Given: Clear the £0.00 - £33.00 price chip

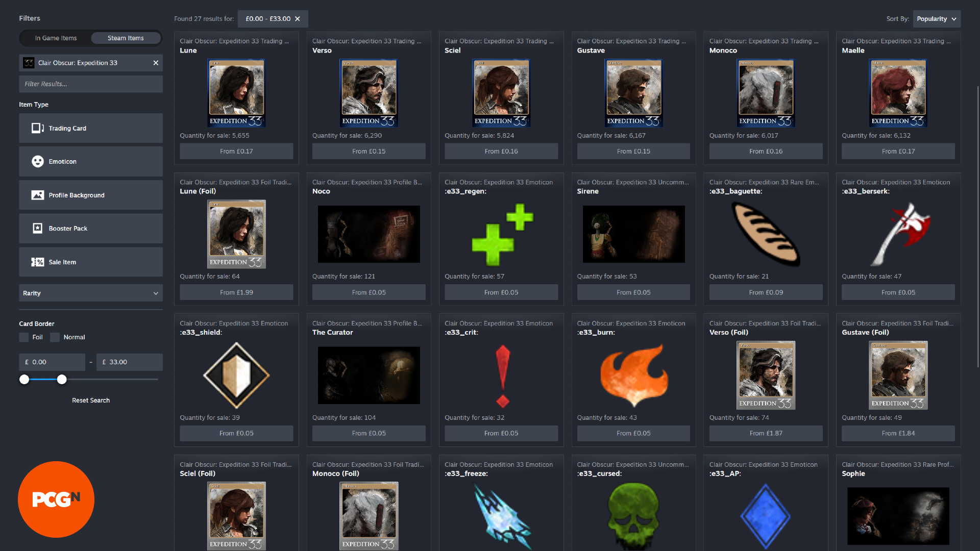Looking at the screenshot, I should point(298,19).
